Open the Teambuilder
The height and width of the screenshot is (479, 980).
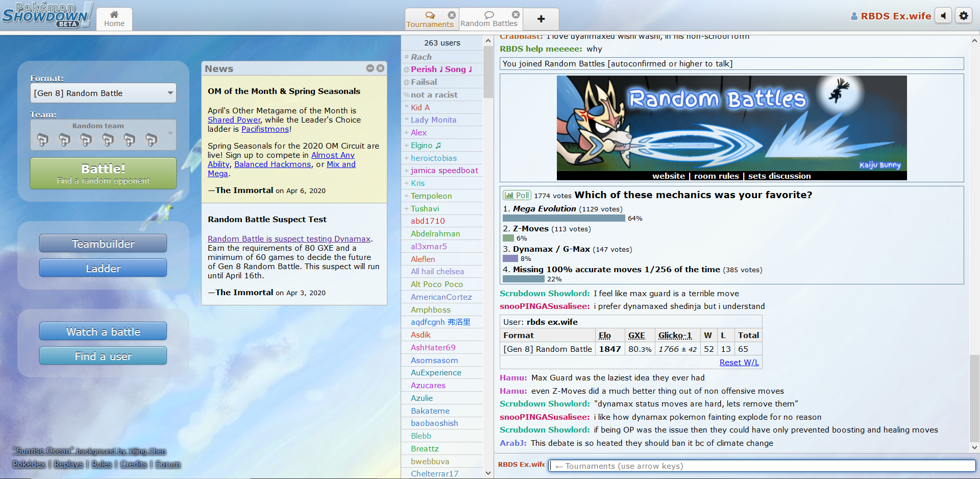pos(103,244)
